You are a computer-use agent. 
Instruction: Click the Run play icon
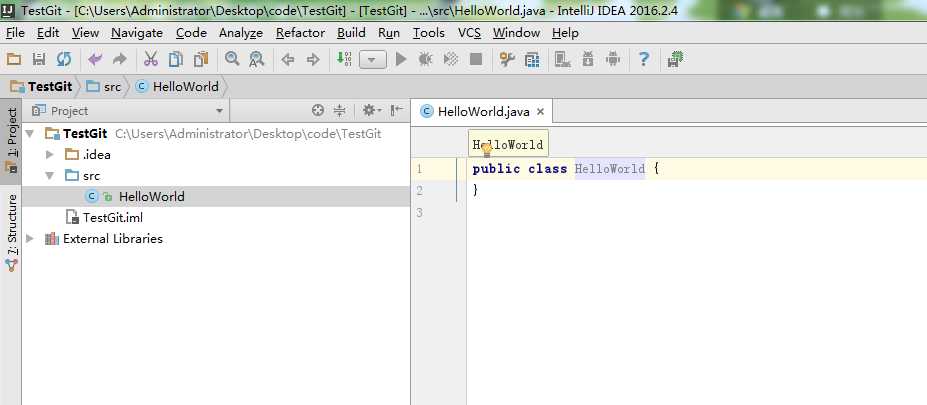pos(401,59)
